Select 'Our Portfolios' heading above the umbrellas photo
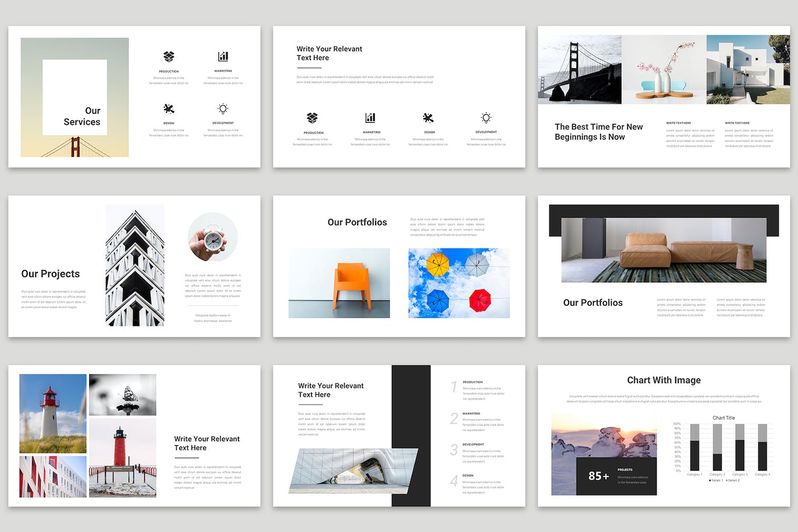Viewport: 798px width, 532px height. 357,222
